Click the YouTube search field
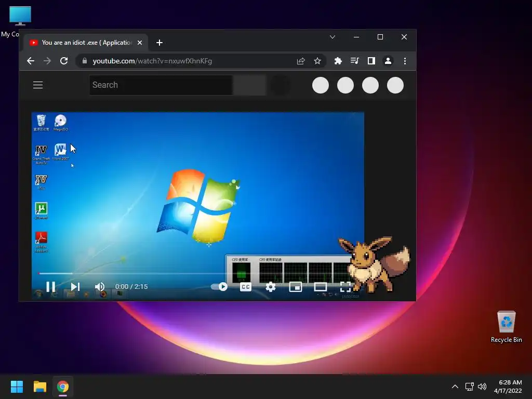Image resolution: width=532 pixels, height=399 pixels. pyautogui.click(x=161, y=85)
